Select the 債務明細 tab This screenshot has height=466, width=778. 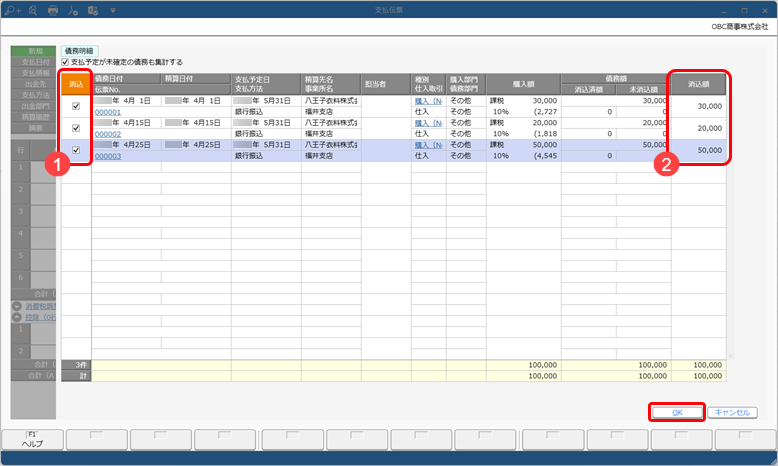click(79, 51)
